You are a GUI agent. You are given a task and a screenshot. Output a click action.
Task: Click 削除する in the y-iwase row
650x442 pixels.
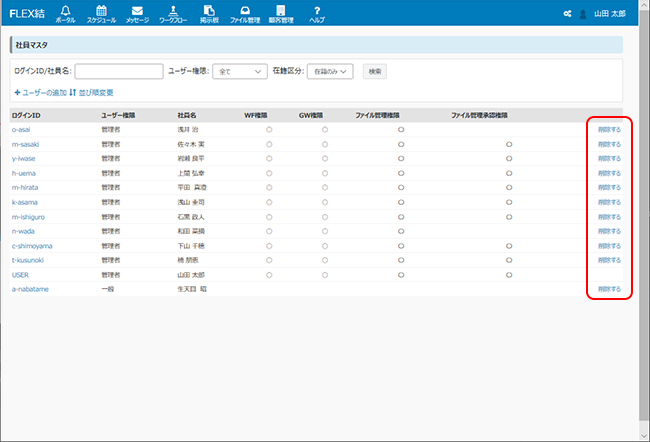coord(609,159)
